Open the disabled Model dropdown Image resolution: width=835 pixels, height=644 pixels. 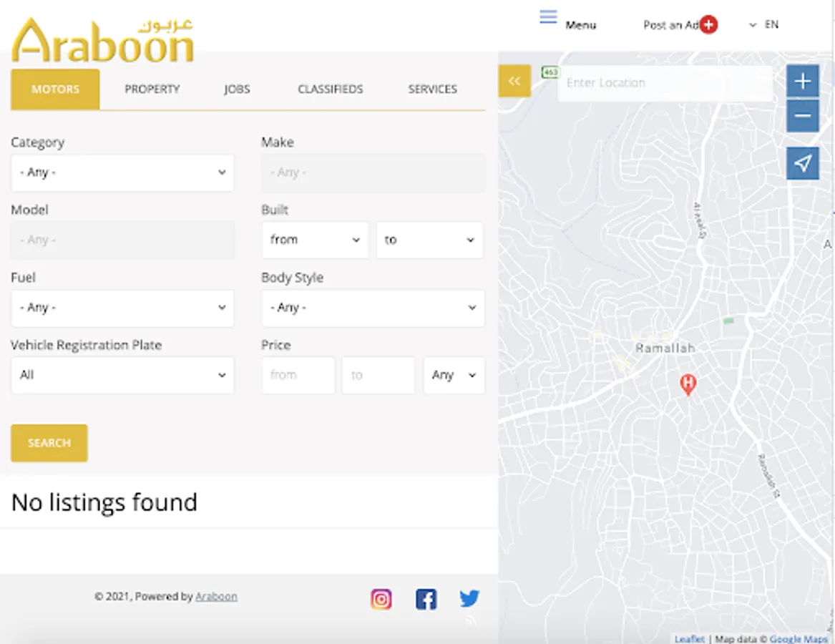point(122,240)
